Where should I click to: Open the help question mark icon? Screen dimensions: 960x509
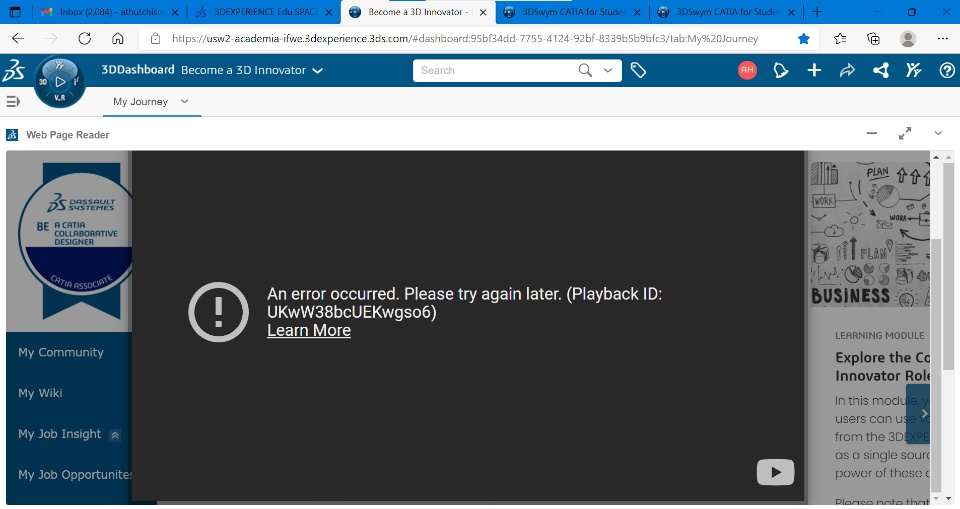click(x=947, y=70)
